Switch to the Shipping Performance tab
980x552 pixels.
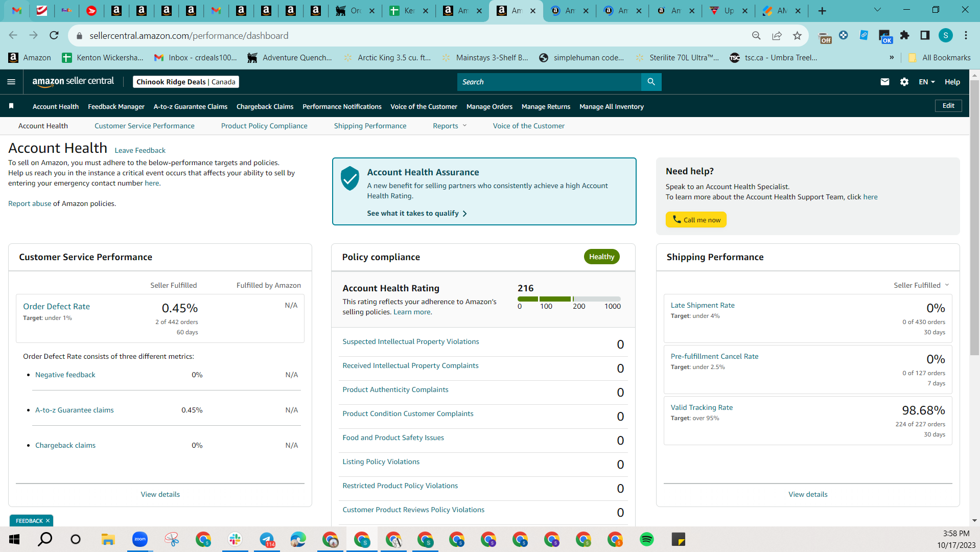(x=370, y=126)
